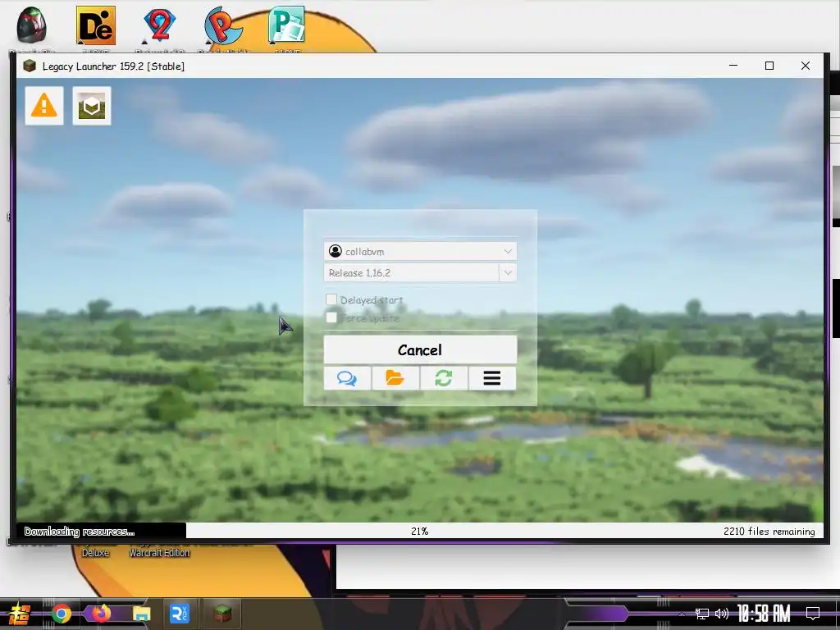Select the Release 1.16.2 version field
This screenshot has width=840, height=630.
pyautogui.click(x=412, y=272)
